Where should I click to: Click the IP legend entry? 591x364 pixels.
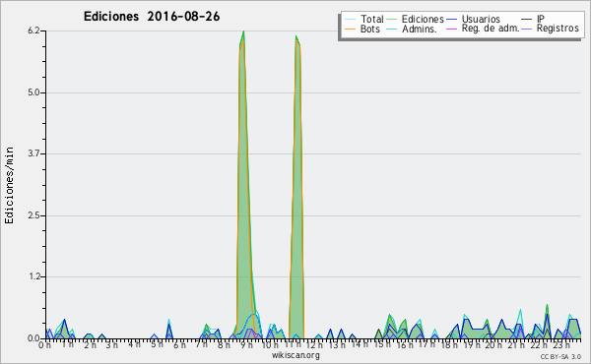tap(533, 19)
